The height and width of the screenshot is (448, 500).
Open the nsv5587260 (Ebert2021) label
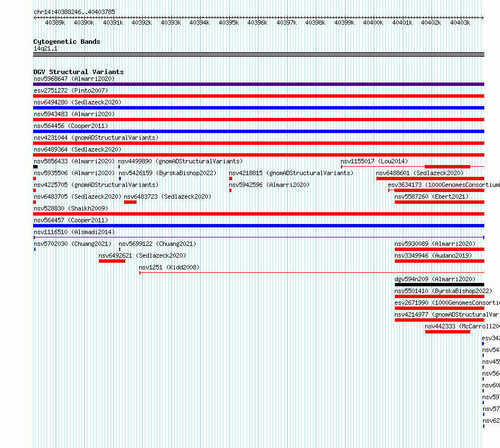click(x=431, y=196)
